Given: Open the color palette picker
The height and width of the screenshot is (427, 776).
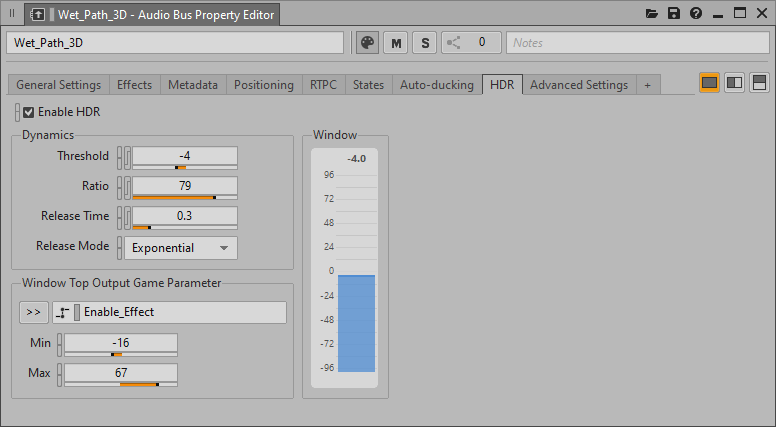Looking at the screenshot, I should (x=367, y=43).
